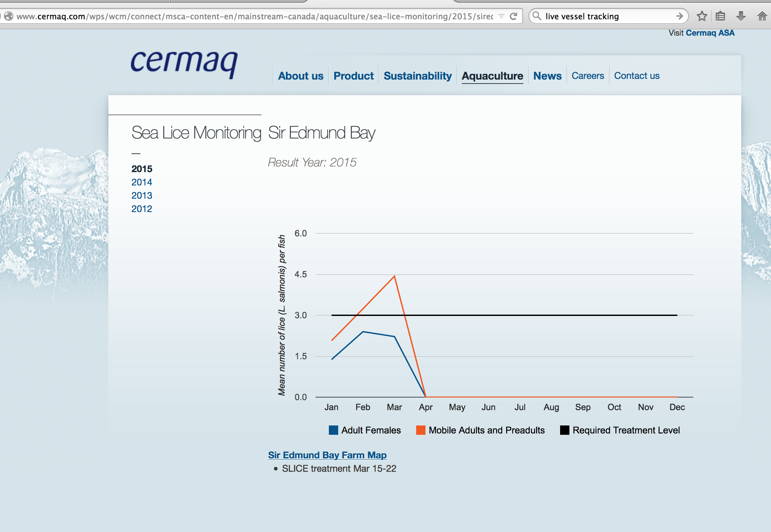Image resolution: width=771 pixels, height=532 pixels.
Task: Open the bookmarks list icon
Action: (x=720, y=16)
